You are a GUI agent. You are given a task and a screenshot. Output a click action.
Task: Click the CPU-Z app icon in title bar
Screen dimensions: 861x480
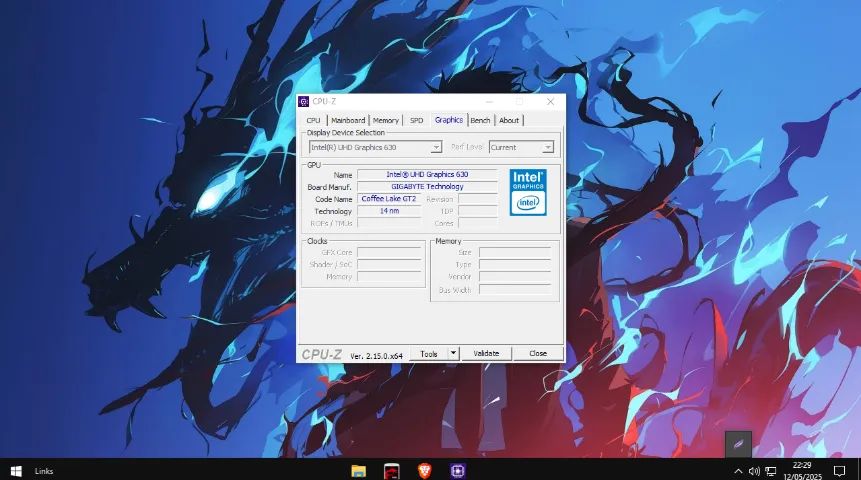tap(304, 102)
